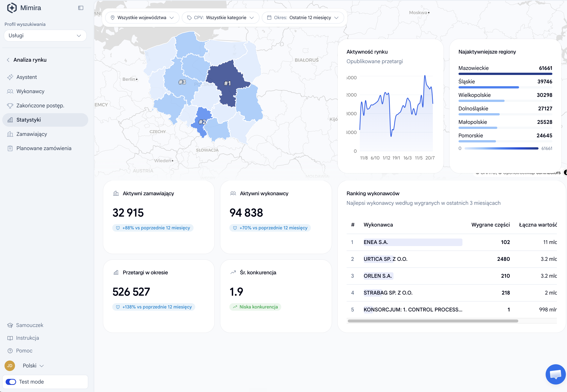Open Planowane zamówienia clipboard icon

(10, 148)
